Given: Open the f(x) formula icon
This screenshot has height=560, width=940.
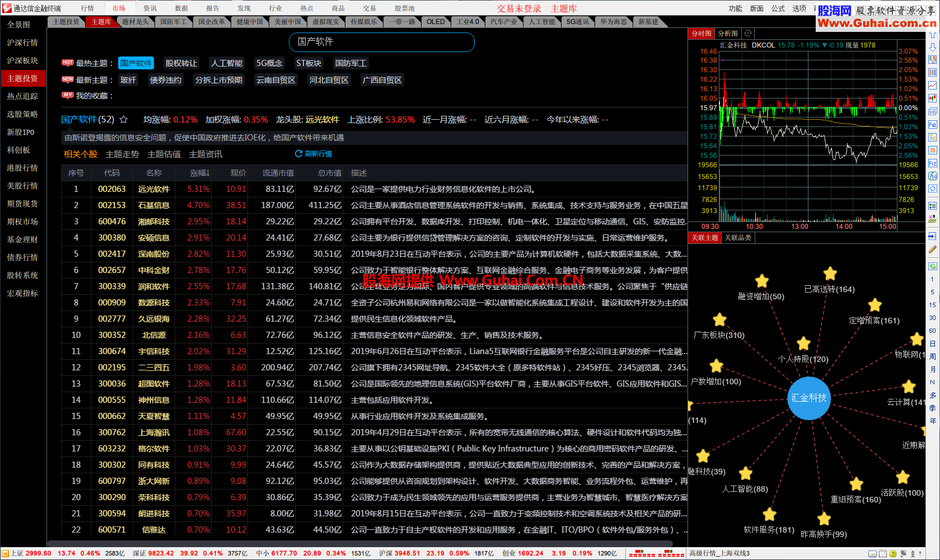Looking at the screenshot, I should pos(932,176).
